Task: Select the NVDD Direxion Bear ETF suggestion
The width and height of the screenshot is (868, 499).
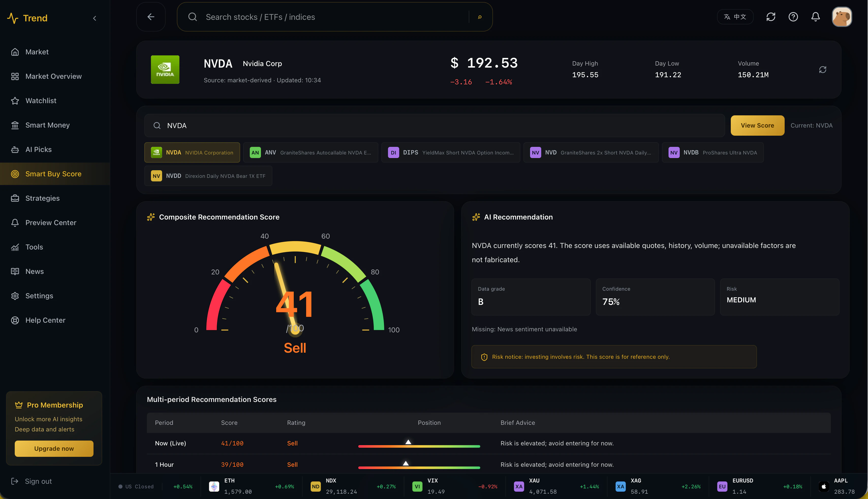Action: (x=208, y=176)
